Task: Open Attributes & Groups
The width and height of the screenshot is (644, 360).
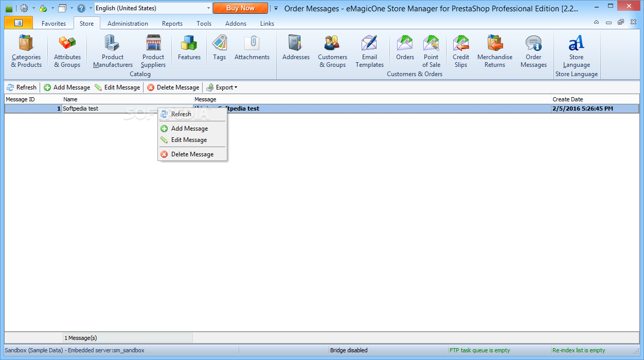Action: tap(67, 51)
